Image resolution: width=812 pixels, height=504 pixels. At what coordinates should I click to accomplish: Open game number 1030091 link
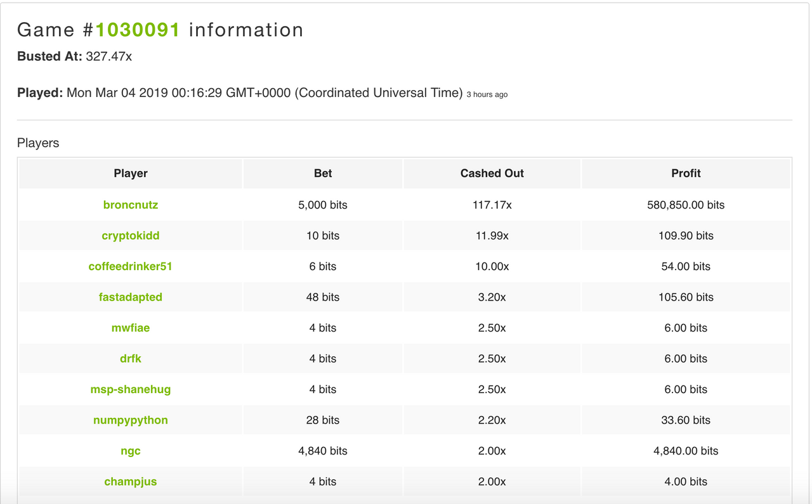pos(138,30)
